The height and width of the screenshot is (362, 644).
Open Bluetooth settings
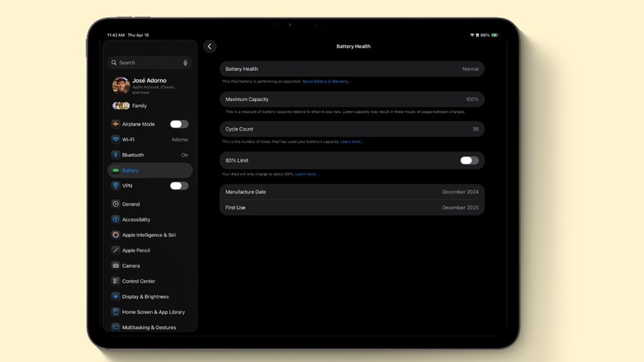[150, 155]
